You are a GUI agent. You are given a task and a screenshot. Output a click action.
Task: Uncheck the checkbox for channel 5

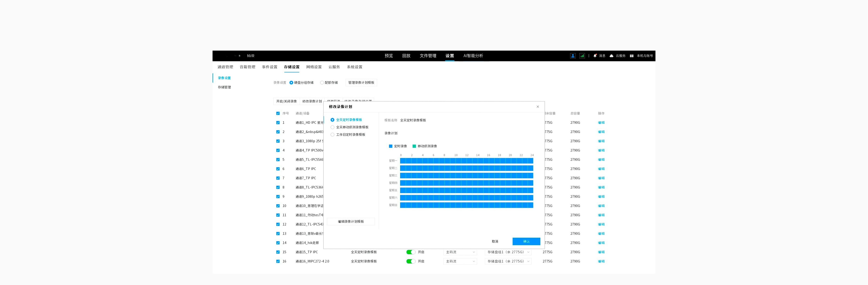coord(278,160)
